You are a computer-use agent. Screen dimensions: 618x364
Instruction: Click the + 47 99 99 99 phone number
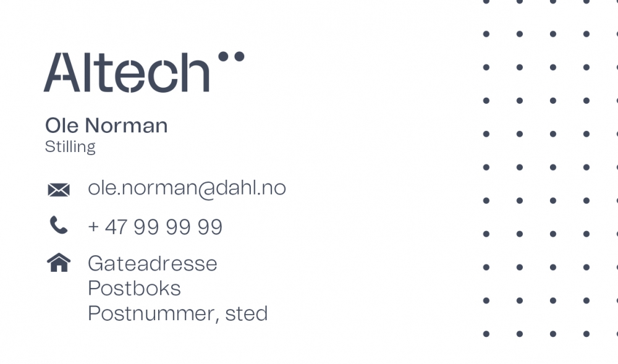point(155,227)
